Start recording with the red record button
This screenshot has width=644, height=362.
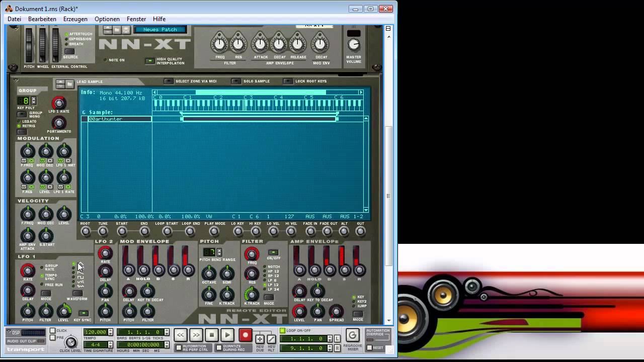[x=245, y=335]
